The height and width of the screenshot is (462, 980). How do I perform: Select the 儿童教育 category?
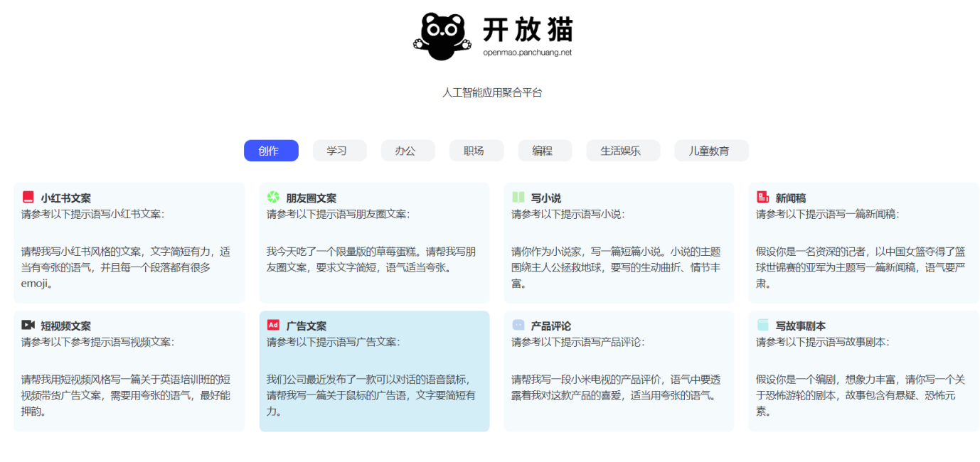711,151
